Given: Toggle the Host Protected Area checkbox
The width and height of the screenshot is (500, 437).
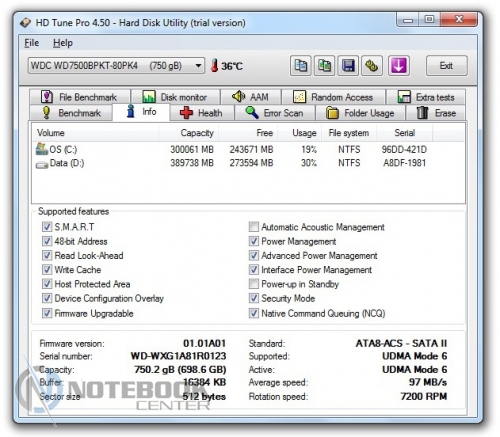Looking at the screenshot, I should point(47,284).
